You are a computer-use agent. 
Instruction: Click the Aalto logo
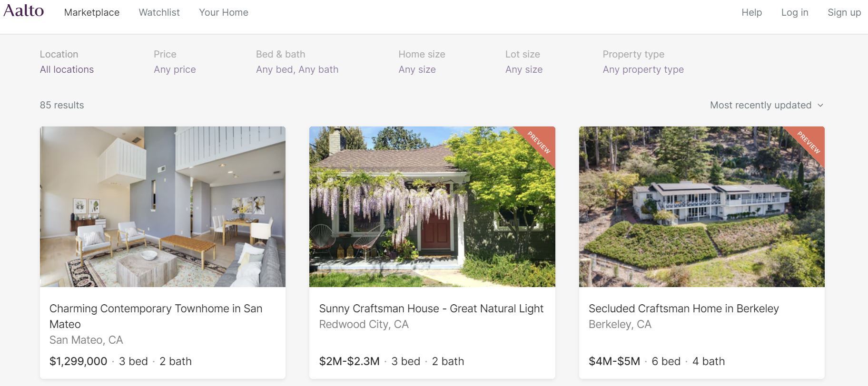(x=24, y=11)
